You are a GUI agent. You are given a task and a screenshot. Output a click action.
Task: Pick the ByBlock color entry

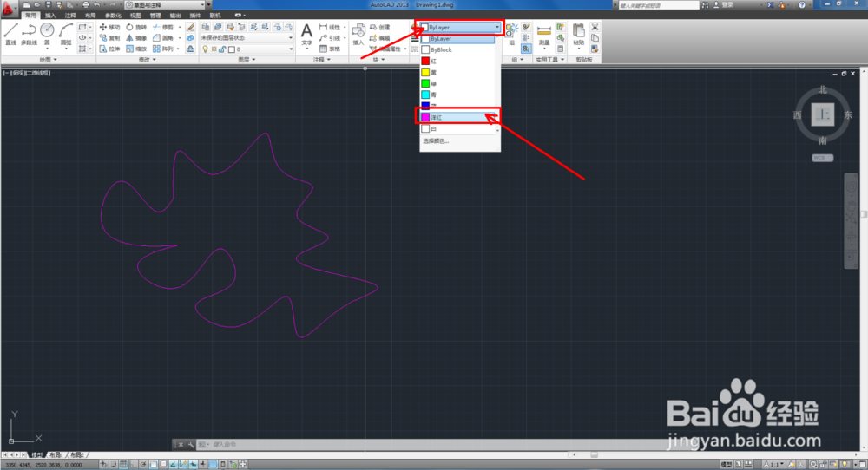click(x=457, y=49)
